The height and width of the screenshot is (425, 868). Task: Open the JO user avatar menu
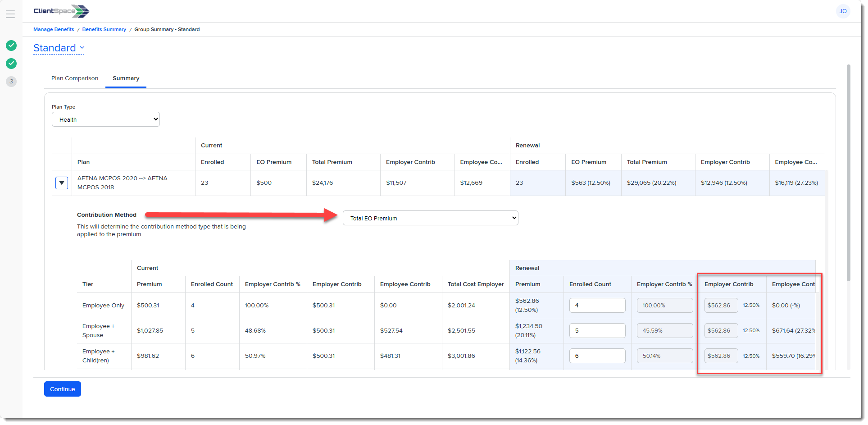point(842,11)
